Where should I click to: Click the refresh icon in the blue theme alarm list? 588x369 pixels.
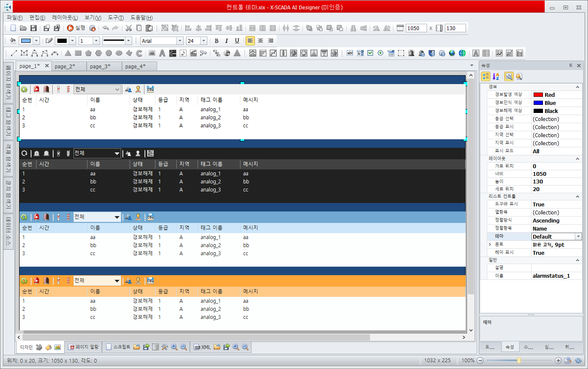(x=24, y=217)
